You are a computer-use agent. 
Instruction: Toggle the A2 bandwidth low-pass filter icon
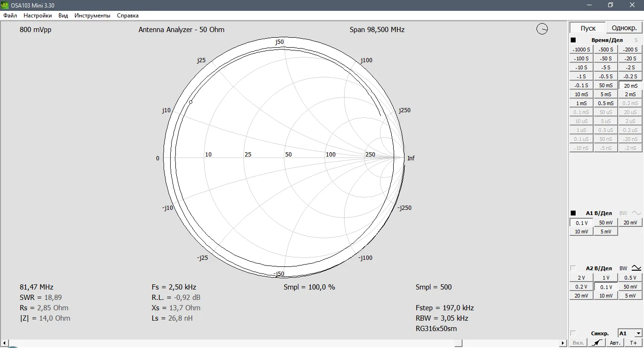pos(636,268)
